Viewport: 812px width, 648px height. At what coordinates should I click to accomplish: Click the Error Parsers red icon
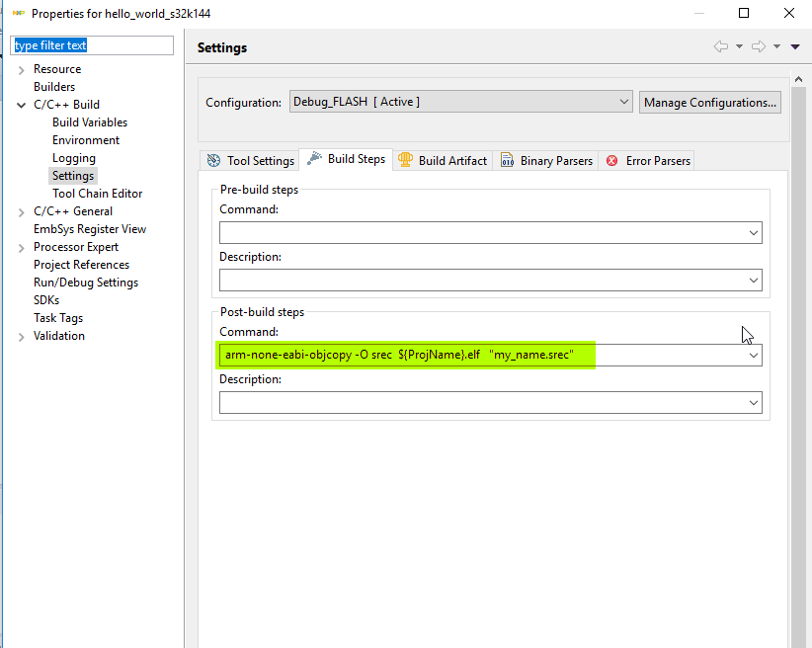[612, 160]
